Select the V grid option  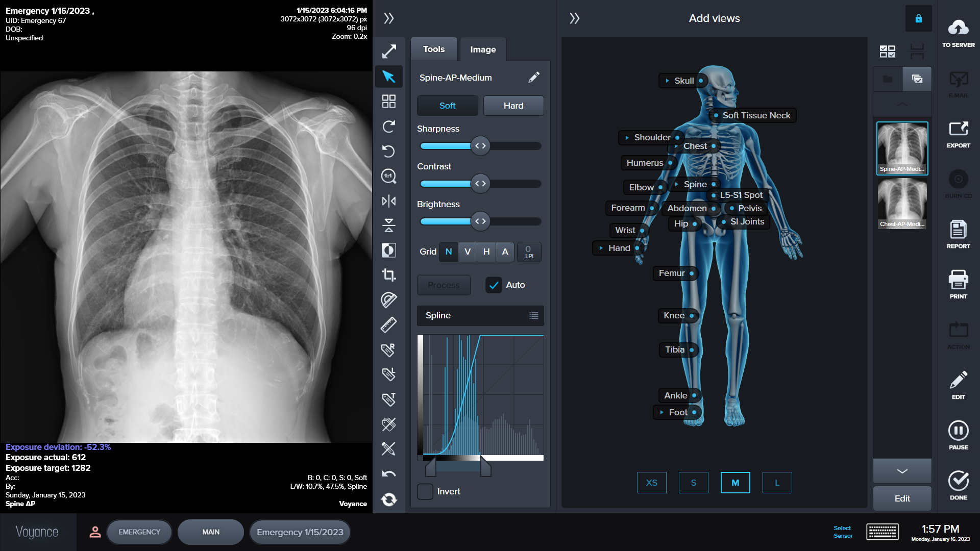[x=467, y=252]
